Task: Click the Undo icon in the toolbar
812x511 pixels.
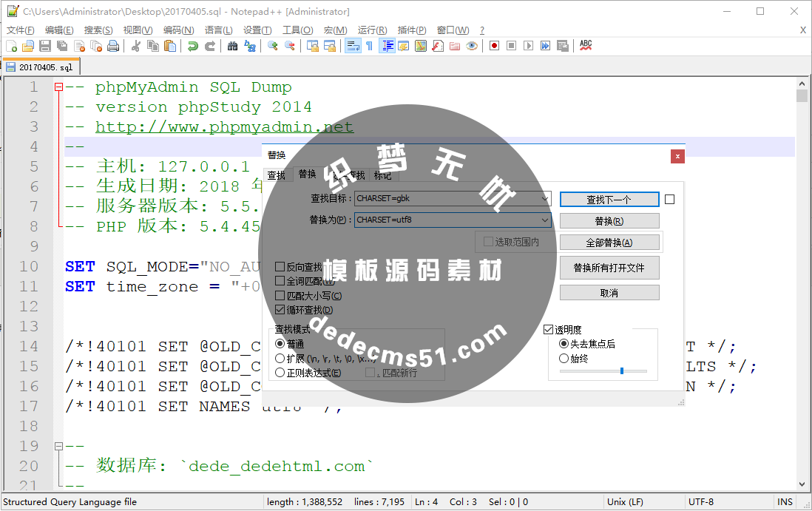Action: pos(192,46)
